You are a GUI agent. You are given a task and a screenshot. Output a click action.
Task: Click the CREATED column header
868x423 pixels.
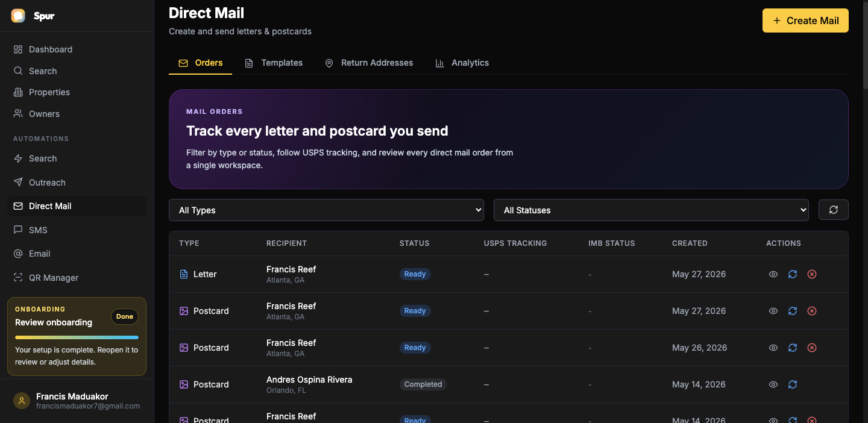click(690, 243)
